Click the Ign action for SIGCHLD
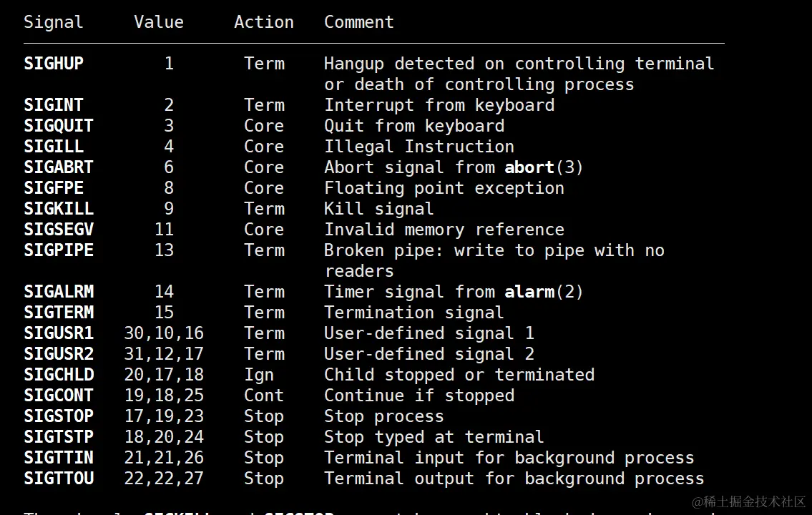This screenshot has height=515, width=812. [x=259, y=375]
